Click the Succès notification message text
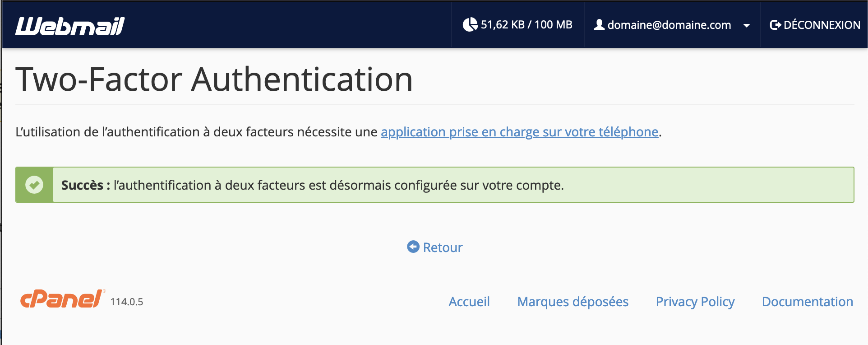The image size is (868, 345). pos(313,185)
